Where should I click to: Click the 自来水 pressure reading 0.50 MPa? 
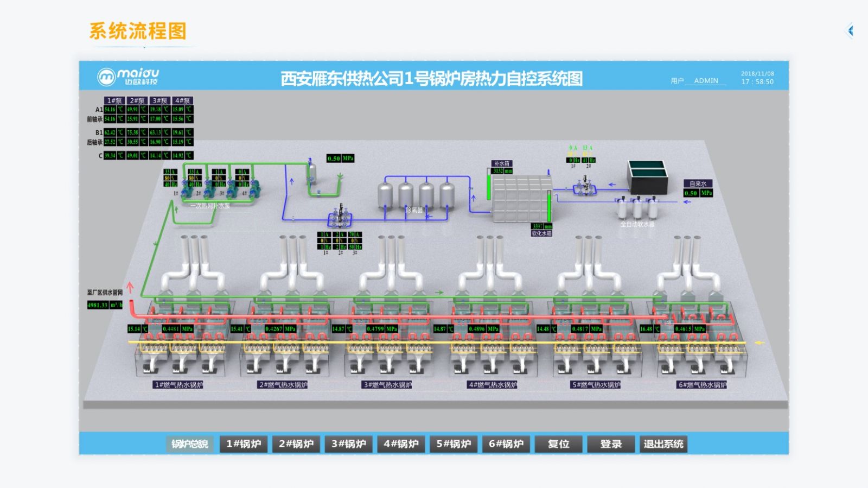pos(698,193)
